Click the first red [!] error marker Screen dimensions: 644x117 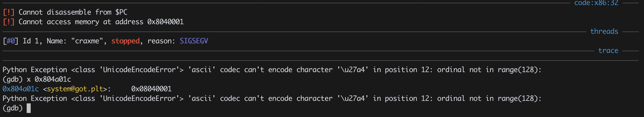click(x=9, y=12)
